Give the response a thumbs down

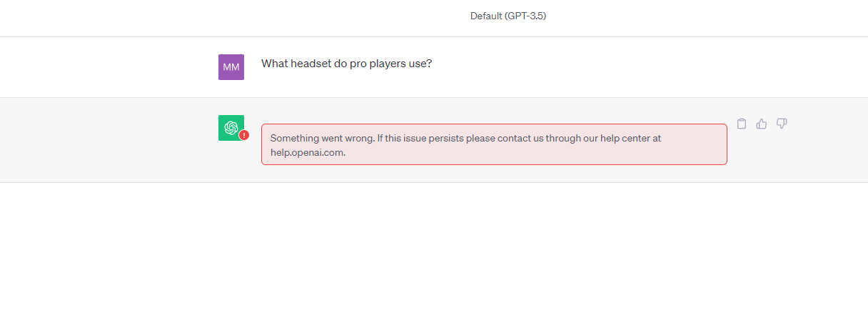pos(782,124)
